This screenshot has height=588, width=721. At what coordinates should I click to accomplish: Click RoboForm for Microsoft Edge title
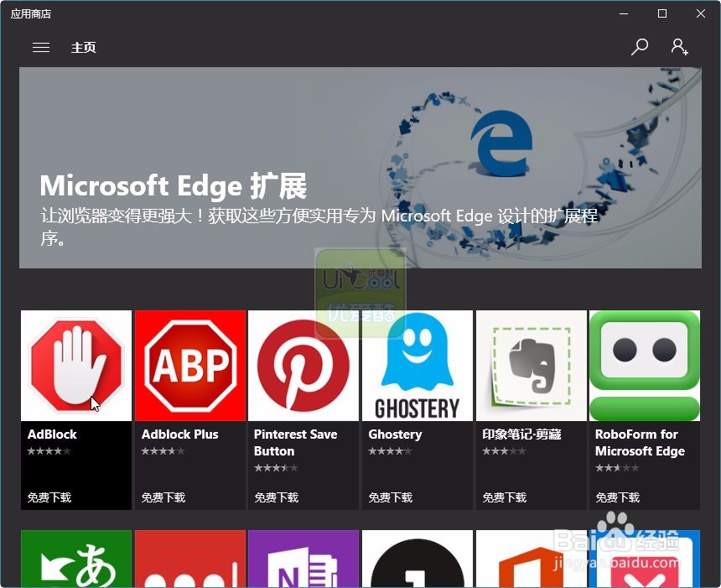pos(640,443)
